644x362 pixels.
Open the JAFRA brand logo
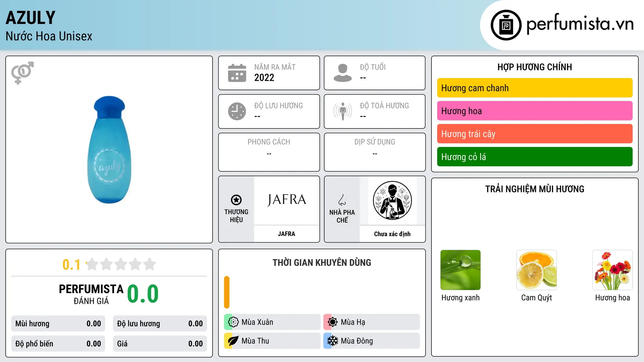tap(286, 200)
